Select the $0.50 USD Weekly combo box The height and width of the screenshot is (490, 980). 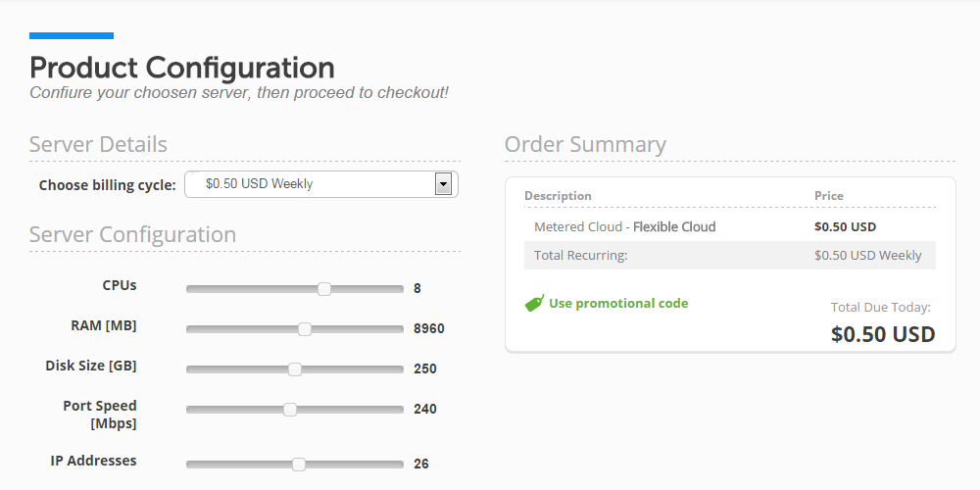pyautogui.click(x=321, y=184)
